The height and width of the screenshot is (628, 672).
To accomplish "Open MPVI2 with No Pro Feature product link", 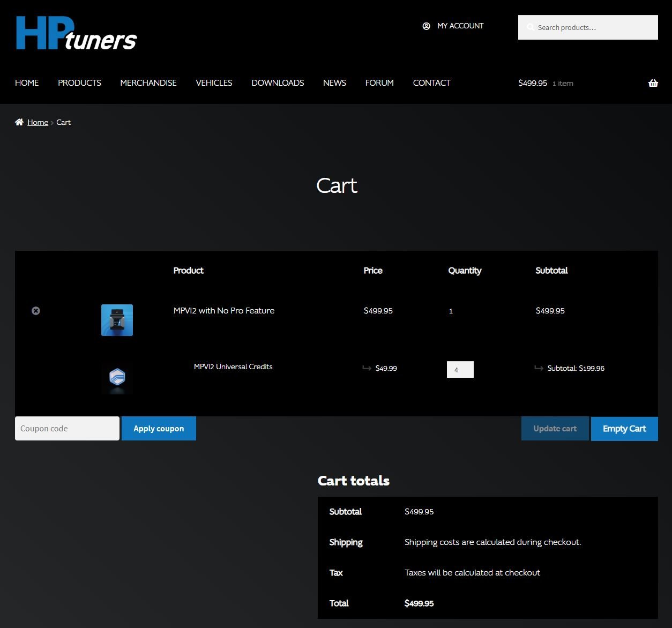I will pos(224,311).
